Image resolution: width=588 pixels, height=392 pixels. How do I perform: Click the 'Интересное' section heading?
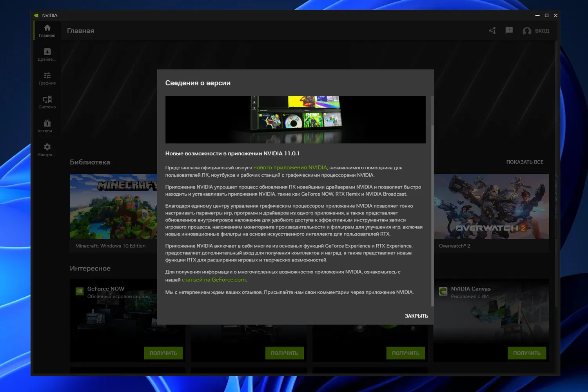coord(90,269)
